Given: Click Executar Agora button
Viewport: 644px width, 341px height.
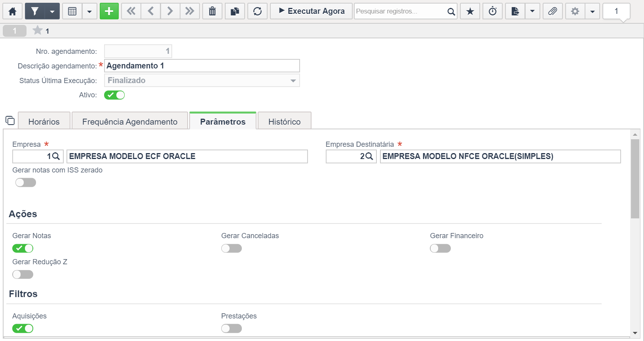Looking at the screenshot, I should pos(312,11).
